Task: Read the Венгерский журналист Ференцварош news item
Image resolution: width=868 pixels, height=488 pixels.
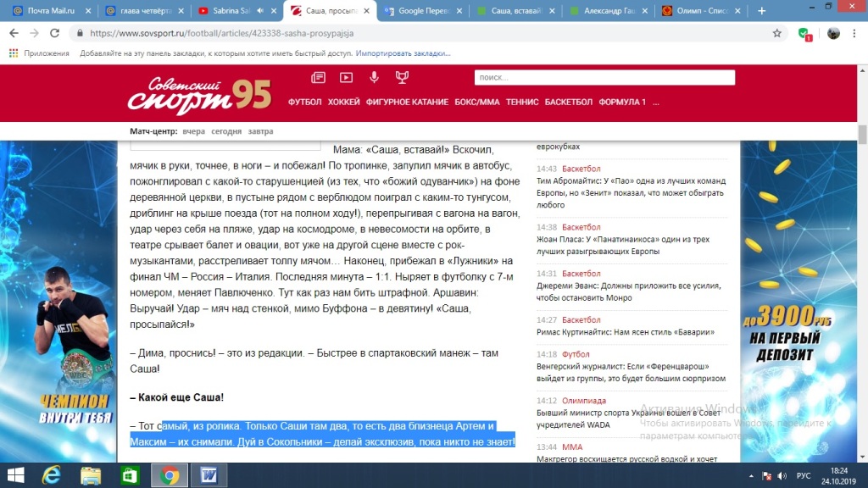Action: click(x=631, y=373)
